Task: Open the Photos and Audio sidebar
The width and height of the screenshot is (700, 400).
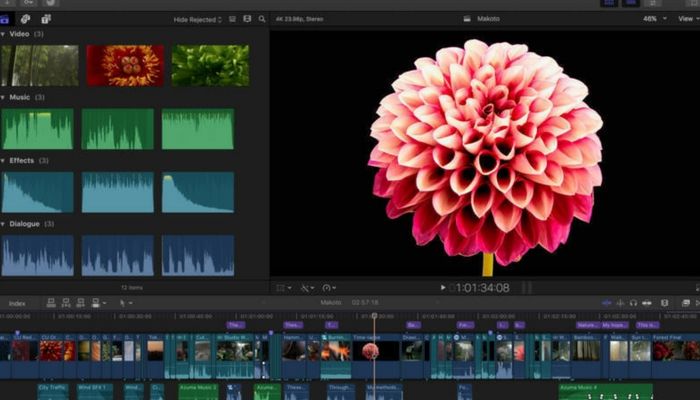Action: pos(25,19)
